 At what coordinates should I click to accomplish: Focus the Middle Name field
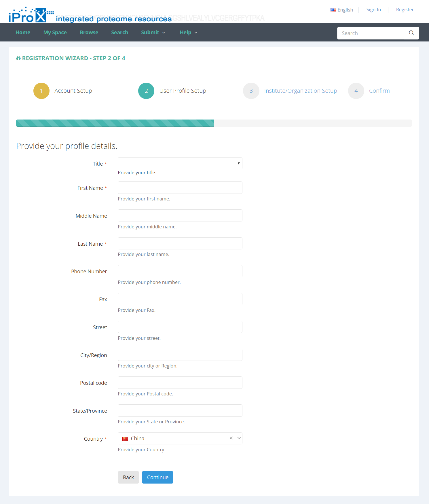pos(180,215)
